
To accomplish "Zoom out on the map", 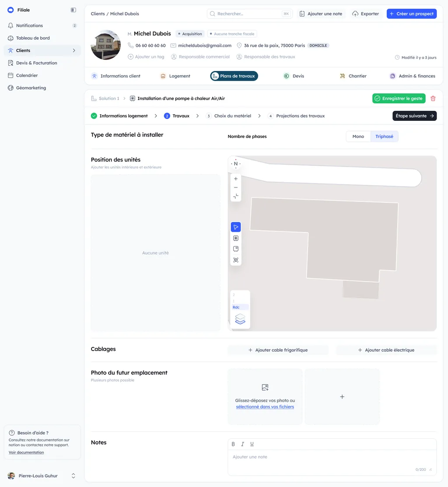I will coord(236,187).
